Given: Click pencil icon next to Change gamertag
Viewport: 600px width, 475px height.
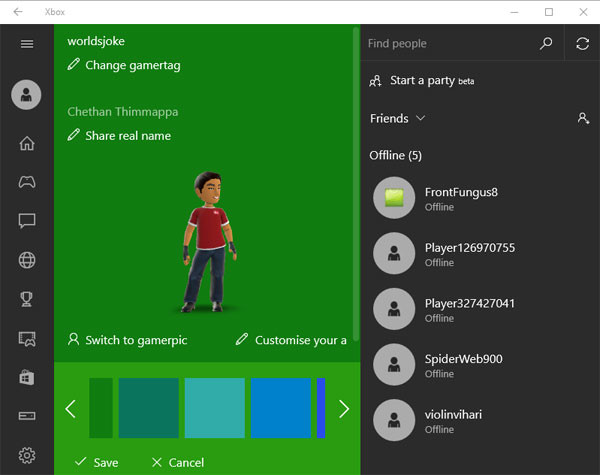Looking at the screenshot, I should (73, 64).
